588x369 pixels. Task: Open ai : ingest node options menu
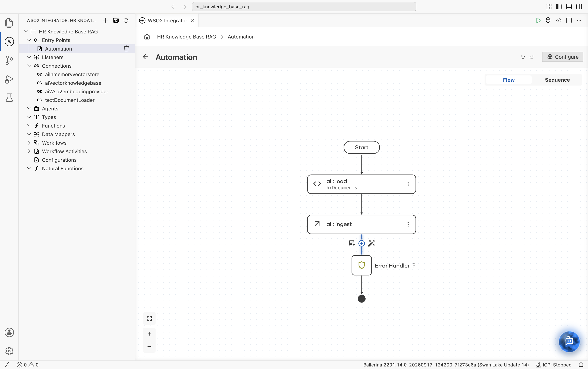click(x=408, y=224)
